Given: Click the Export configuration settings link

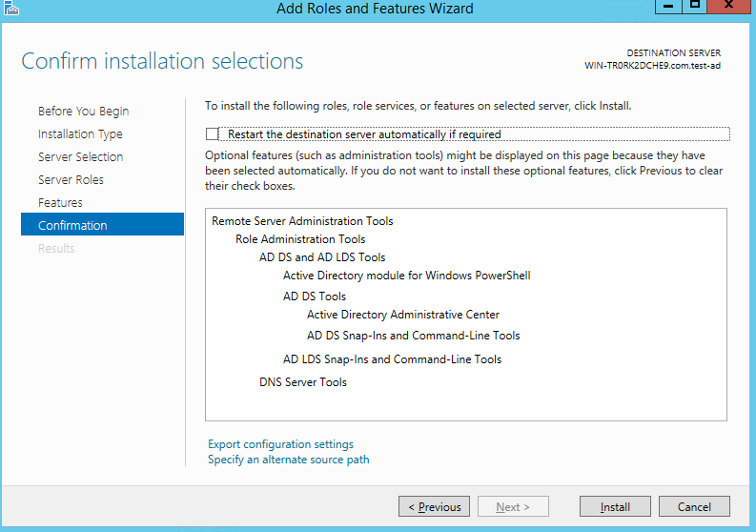Looking at the screenshot, I should coord(280,444).
